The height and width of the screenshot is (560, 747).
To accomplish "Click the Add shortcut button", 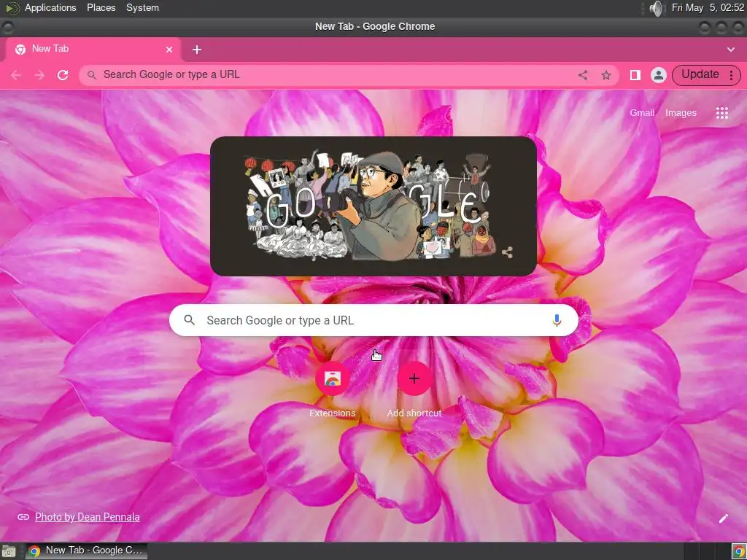I will point(414,389).
